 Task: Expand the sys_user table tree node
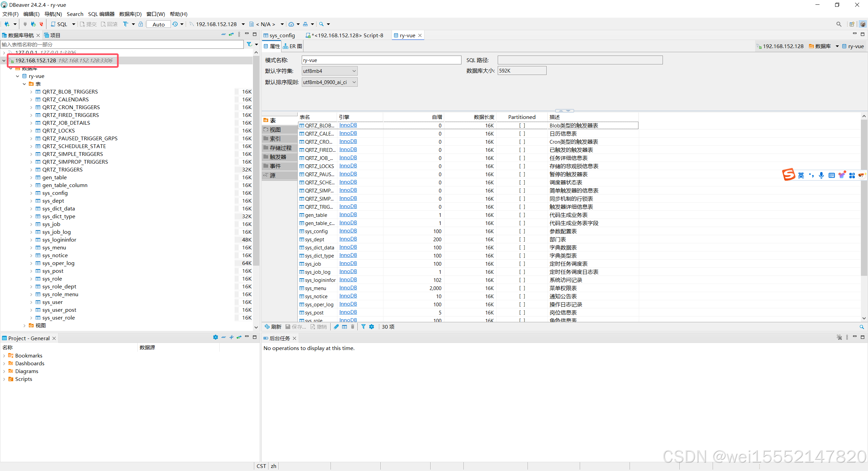pyautogui.click(x=31, y=302)
